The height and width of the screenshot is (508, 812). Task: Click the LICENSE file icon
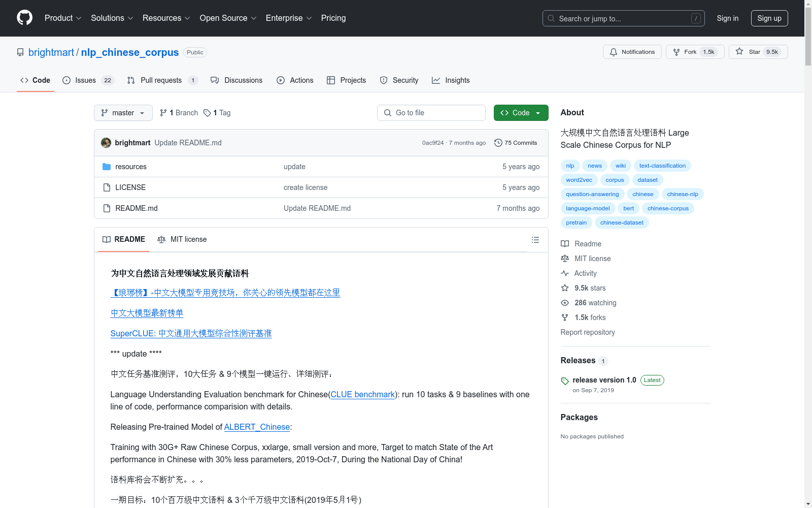107,187
